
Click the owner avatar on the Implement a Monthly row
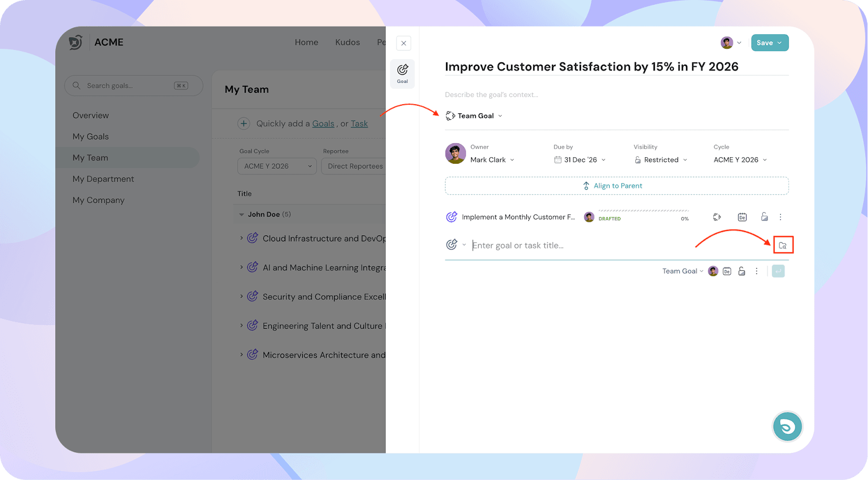pos(589,217)
